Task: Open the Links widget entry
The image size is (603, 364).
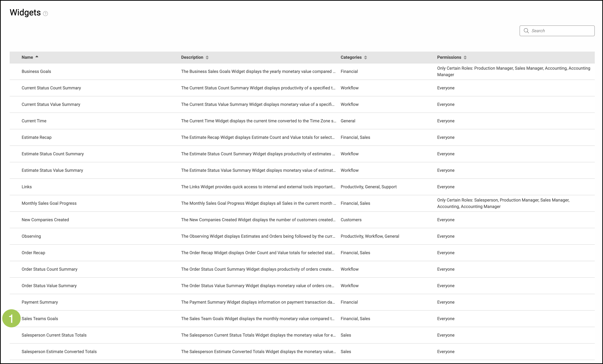Action: (26, 187)
